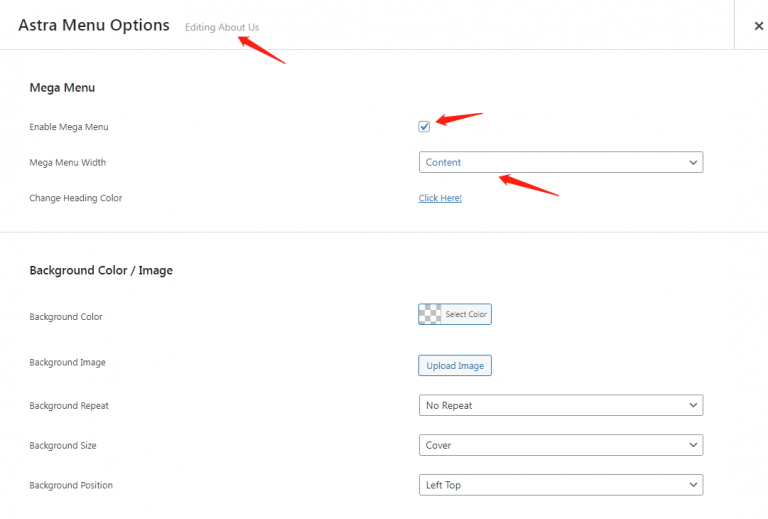Expand the Background Position Left Top dropdown
This screenshot has height=519, width=768.
coord(560,485)
